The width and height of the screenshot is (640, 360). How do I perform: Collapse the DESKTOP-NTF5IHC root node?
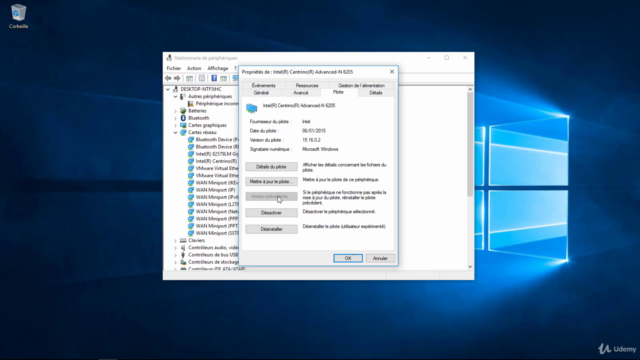click(168, 89)
